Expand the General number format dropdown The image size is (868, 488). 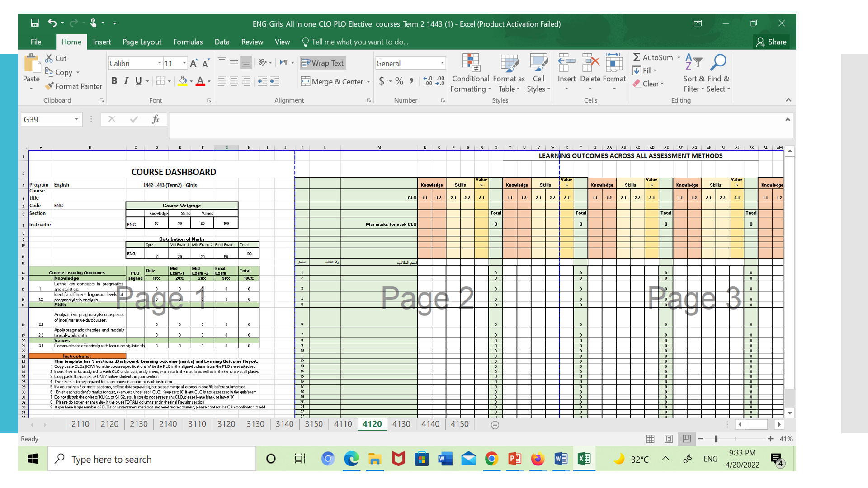442,63
